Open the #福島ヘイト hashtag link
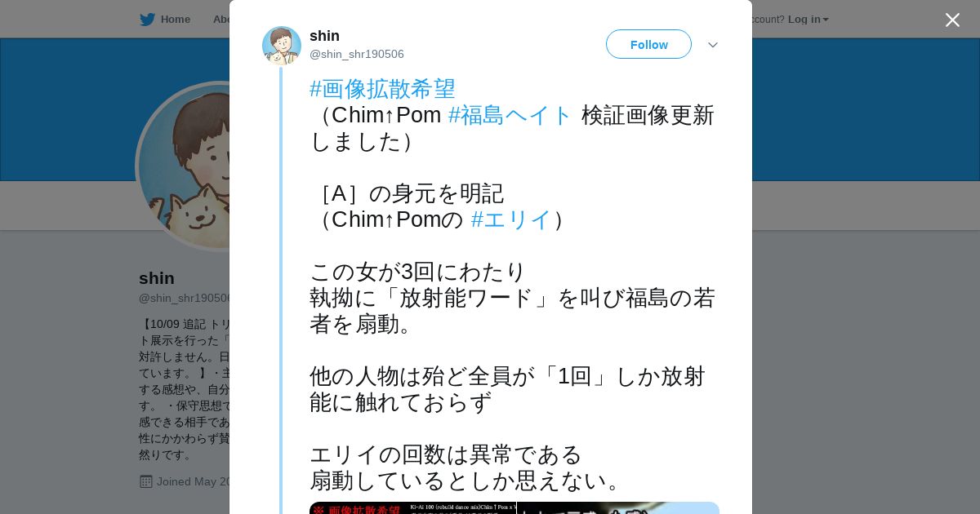 click(x=510, y=115)
